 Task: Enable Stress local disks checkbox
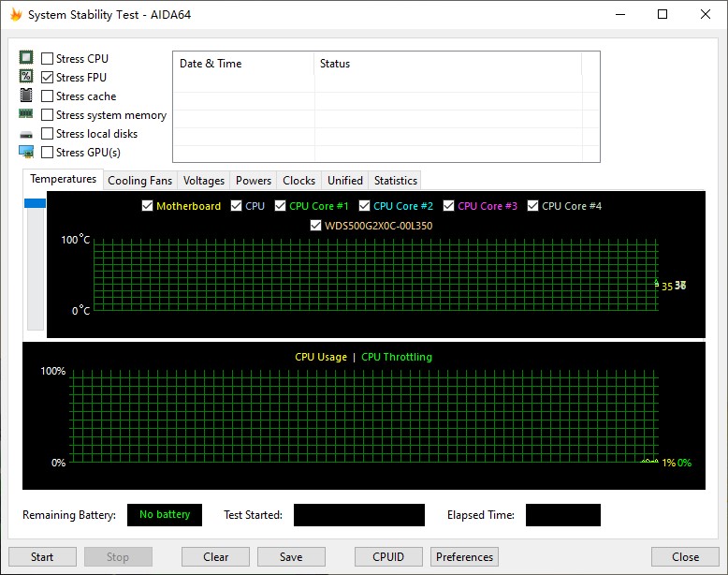[47, 133]
